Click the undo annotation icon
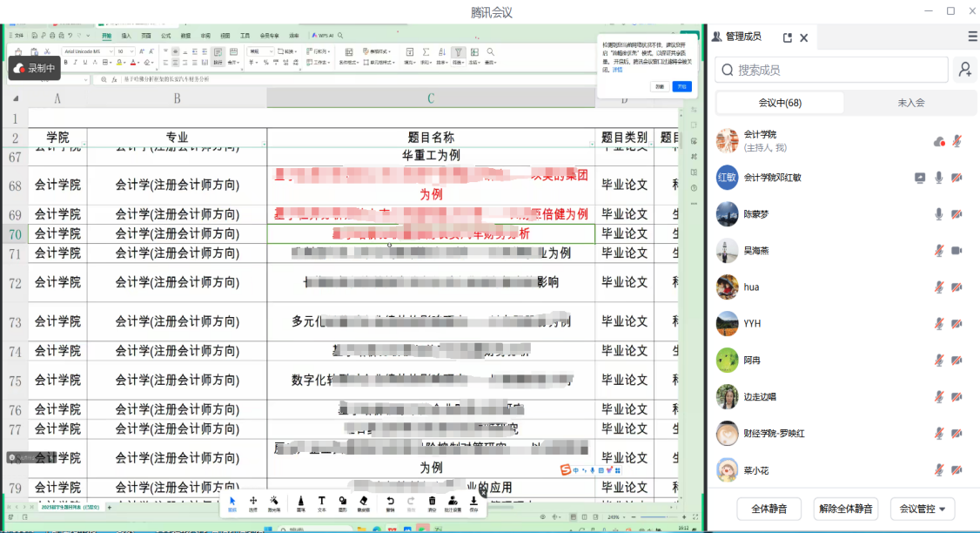The image size is (980, 533). click(x=390, y=503)
